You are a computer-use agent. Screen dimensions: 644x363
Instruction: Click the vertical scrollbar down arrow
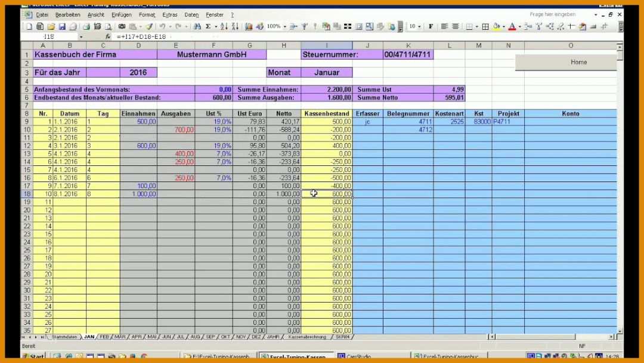pos(620,331)
